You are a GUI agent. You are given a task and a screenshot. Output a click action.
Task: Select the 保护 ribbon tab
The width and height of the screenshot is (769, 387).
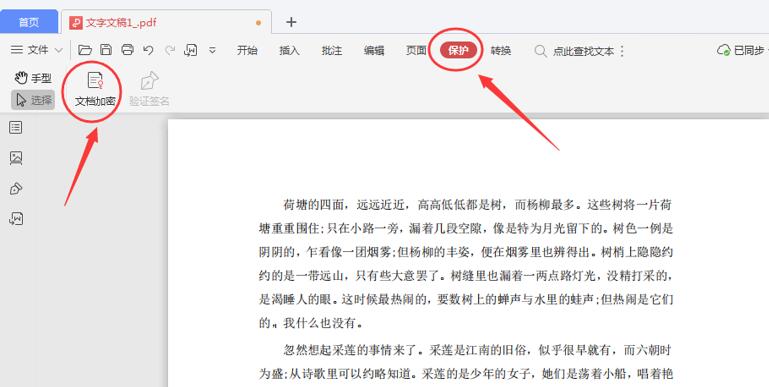click(458, 50)
